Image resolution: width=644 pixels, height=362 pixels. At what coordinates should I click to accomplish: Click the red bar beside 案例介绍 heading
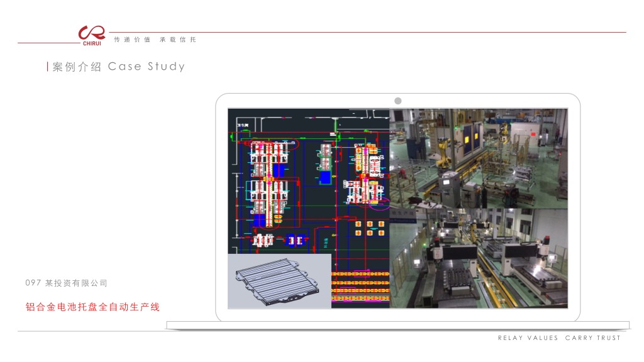(x=48, y=67)
